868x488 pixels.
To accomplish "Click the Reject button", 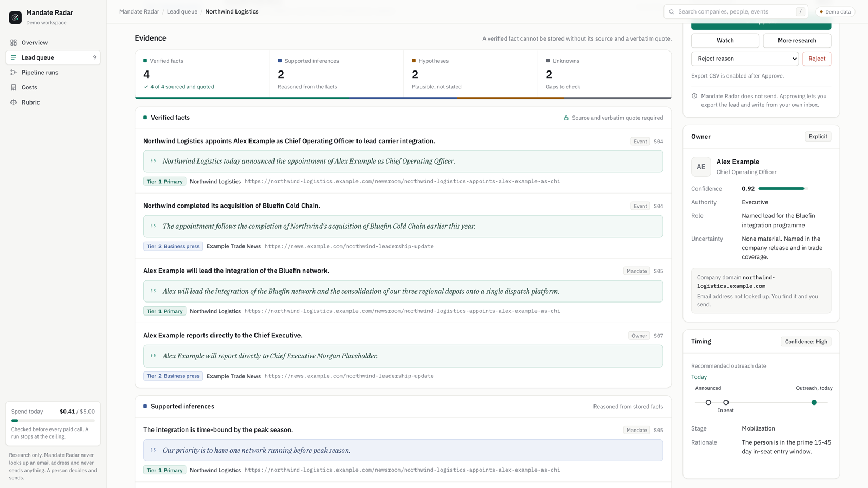I will pyautogui.click(x=816, y=59).
